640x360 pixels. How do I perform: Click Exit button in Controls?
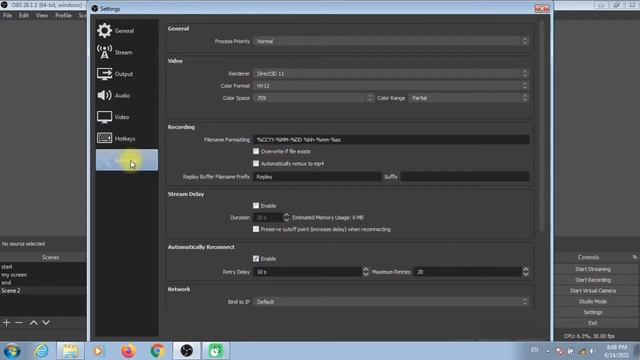pyautogui.click(x=593, y=323)
